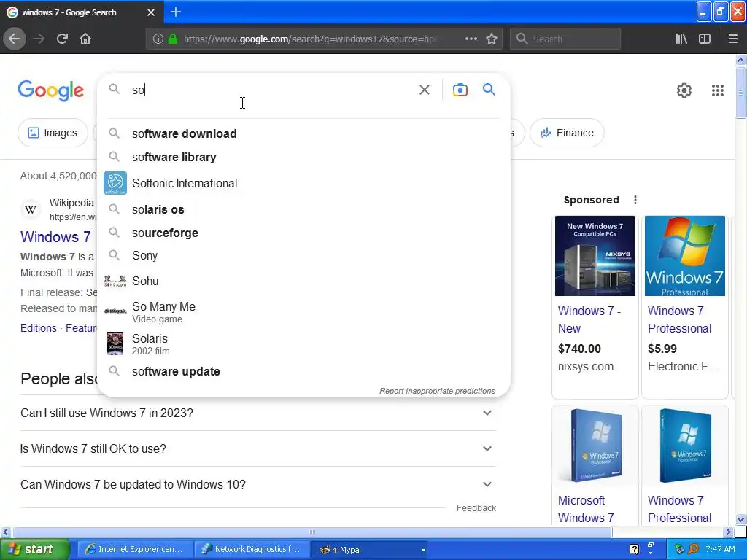Image resolution: width=747 pixels, height=560 pixels.
Task: Click the help question icon in system tray
Action: click(634, 549)
